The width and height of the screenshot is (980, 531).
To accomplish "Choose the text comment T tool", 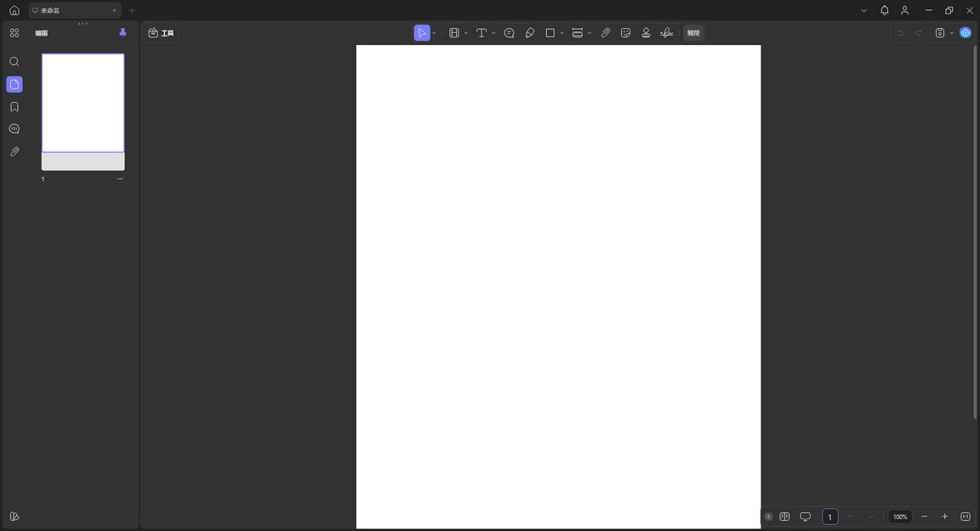I will [x=481, y=33].
